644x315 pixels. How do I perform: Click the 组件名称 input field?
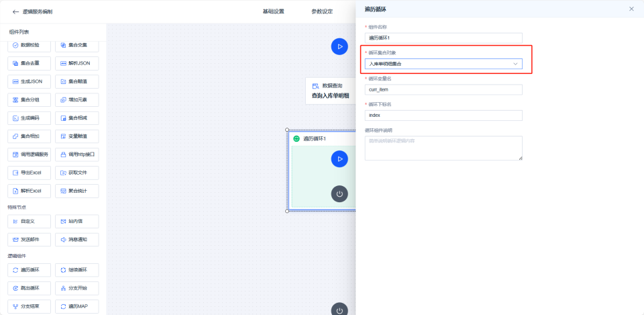(x=443, y=38)
